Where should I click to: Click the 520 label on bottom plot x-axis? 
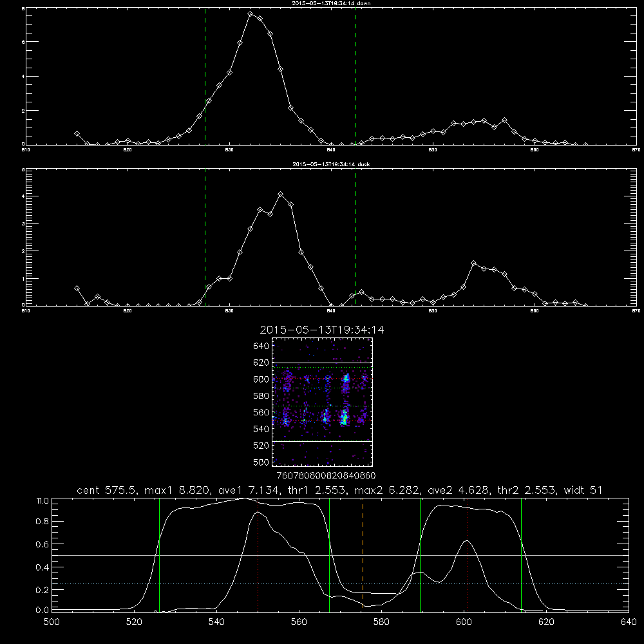pyautogui.click(x=134, y=622)
